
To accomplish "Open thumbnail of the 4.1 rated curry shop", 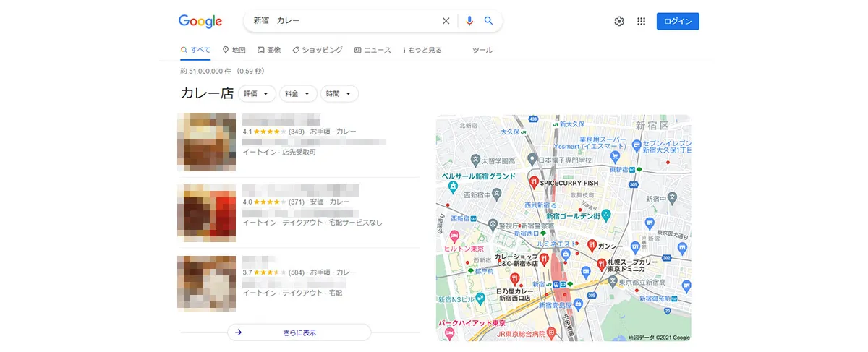I will point(206,142).
